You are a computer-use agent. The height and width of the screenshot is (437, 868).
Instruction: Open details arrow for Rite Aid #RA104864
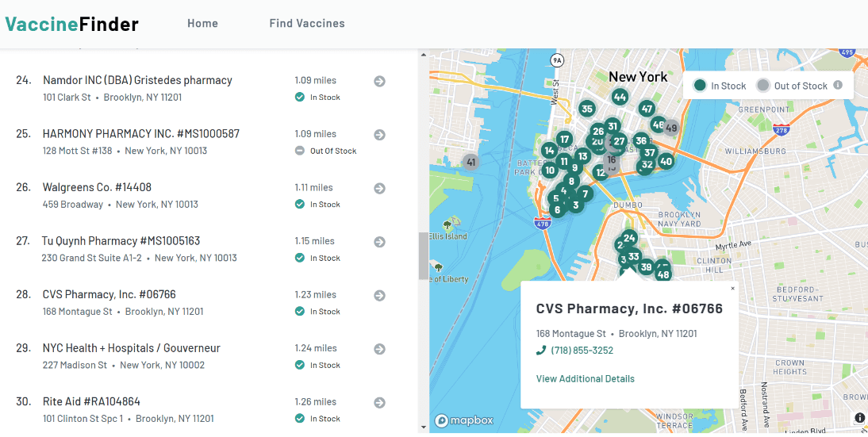point(379,403)
